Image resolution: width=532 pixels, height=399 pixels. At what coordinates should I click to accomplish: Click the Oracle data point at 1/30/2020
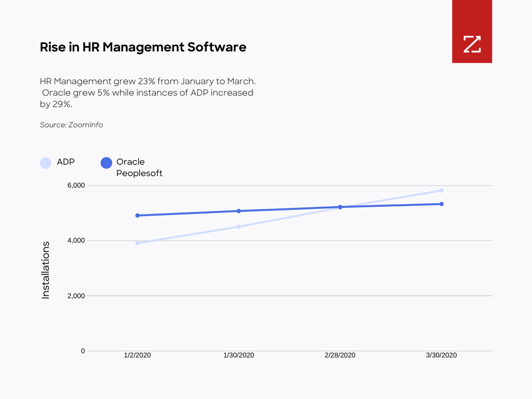coord(239,211)
